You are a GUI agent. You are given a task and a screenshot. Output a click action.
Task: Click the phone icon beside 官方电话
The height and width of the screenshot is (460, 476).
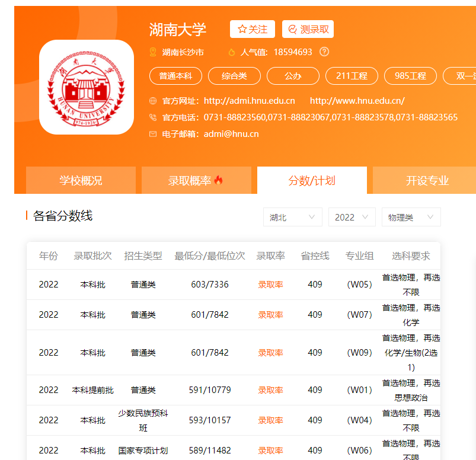tap(153, 117)
